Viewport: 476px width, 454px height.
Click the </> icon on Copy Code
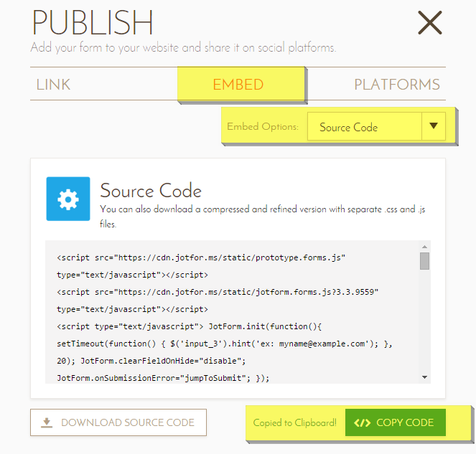pos(363,422)
